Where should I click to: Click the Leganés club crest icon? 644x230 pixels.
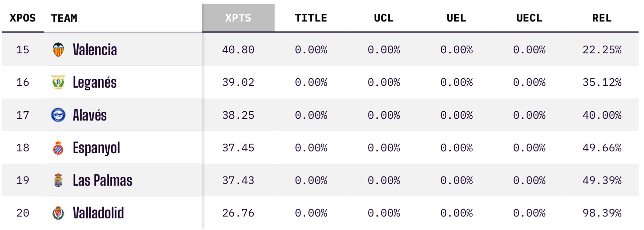pos(58,82)
